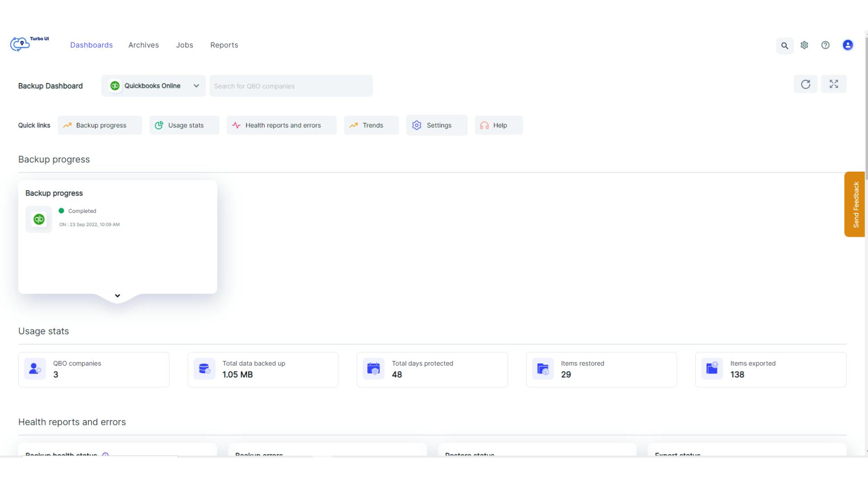The height and width of the screenshot is (488, 868).
Task: Open the Quickbooks Online service dropdown
Action: (x=153, y=86)
